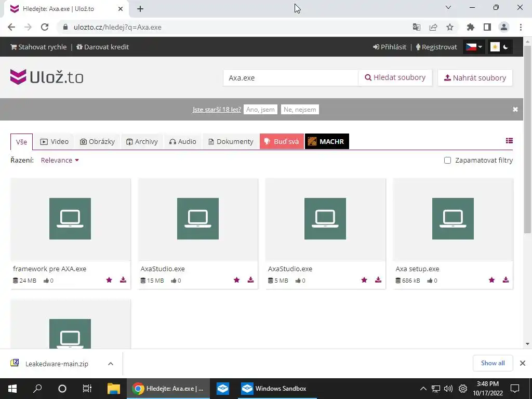Open Chrome three-dot menu
Image resolution: width=532 pixels, height=399 pixels.
[x=521, y=27]
